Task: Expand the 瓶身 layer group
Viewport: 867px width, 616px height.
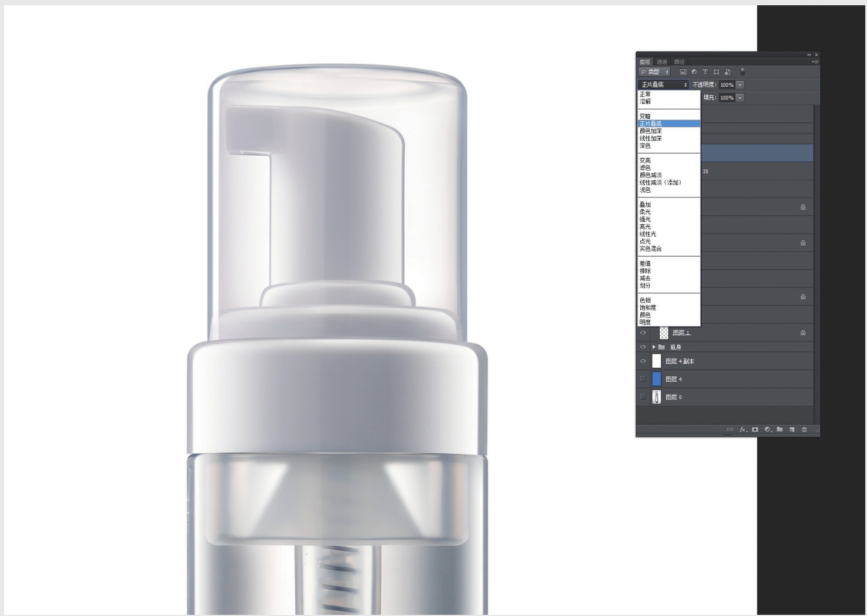Action: point(654,347)
